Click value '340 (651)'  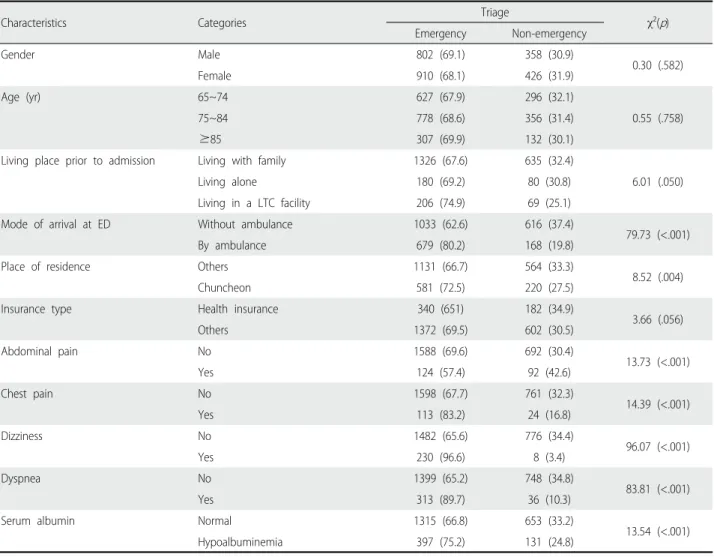(440, 309)
